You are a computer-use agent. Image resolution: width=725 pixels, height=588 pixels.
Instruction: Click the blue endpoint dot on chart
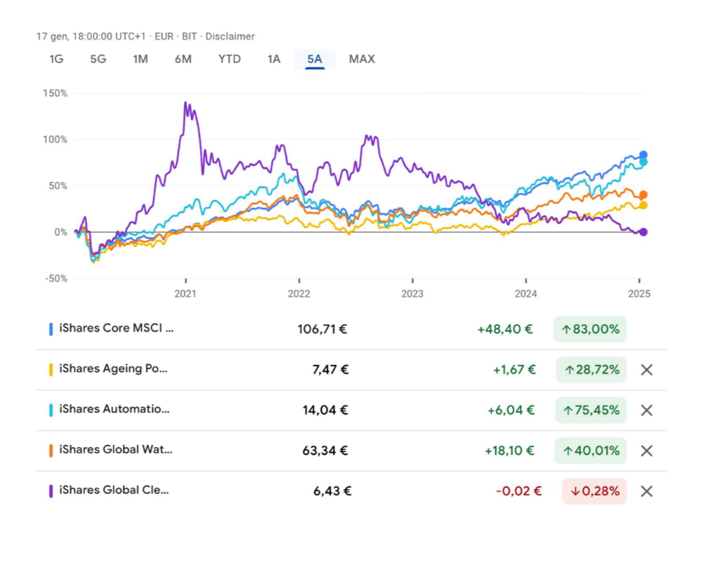coord(643,155)
